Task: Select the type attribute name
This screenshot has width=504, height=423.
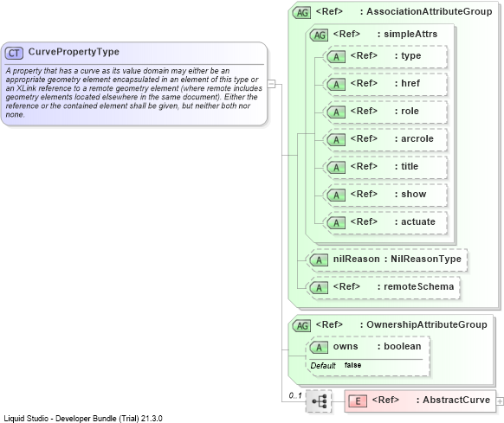Action: tap(410, 56)
